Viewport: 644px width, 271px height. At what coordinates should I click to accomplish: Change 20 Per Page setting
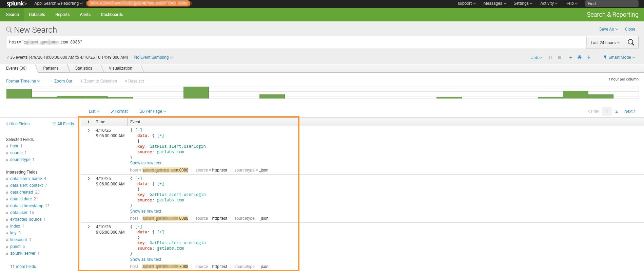click(153, 111)
